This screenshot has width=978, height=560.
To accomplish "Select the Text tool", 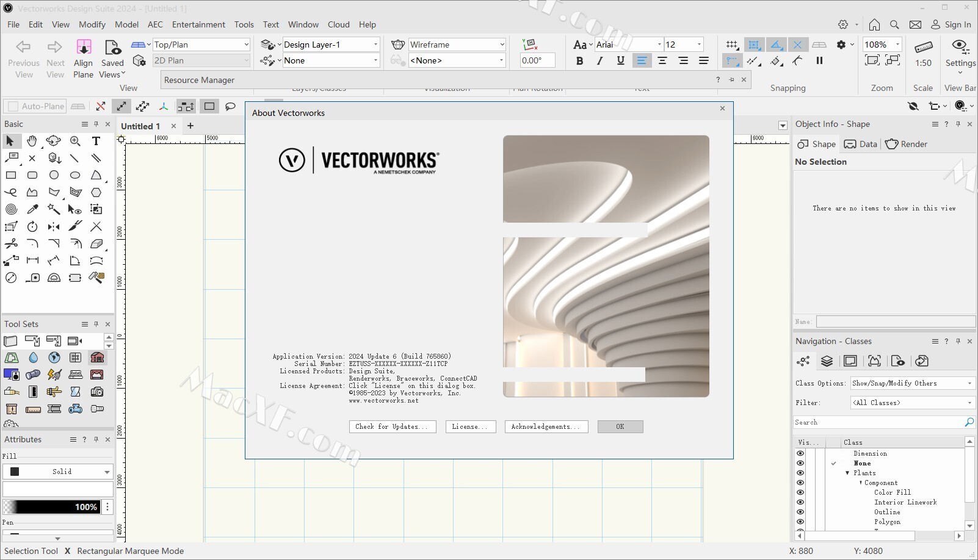I will (x=96, y=141).
